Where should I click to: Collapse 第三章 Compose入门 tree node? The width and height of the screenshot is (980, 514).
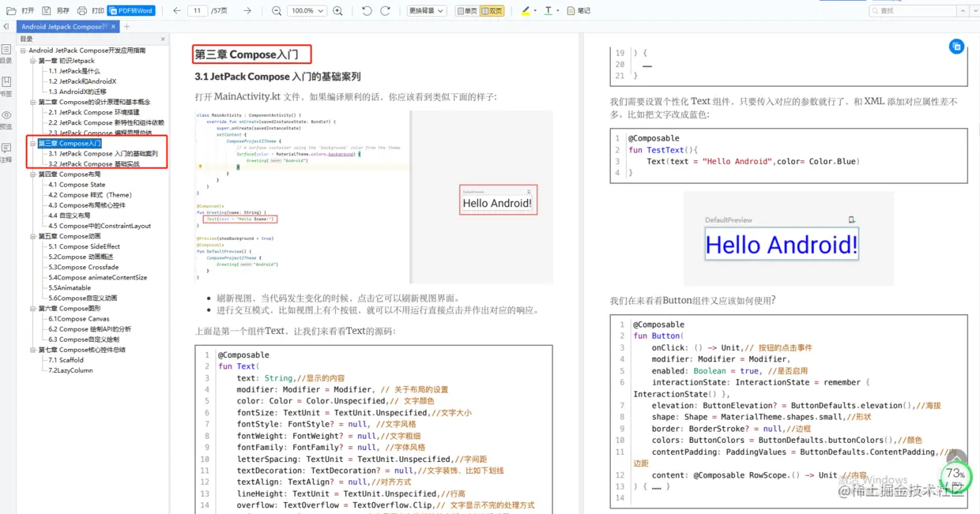tap(33, 143)
